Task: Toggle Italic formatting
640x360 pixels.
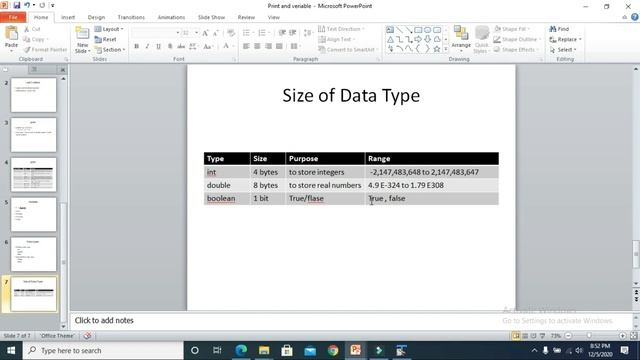Action: coord(147,46)
